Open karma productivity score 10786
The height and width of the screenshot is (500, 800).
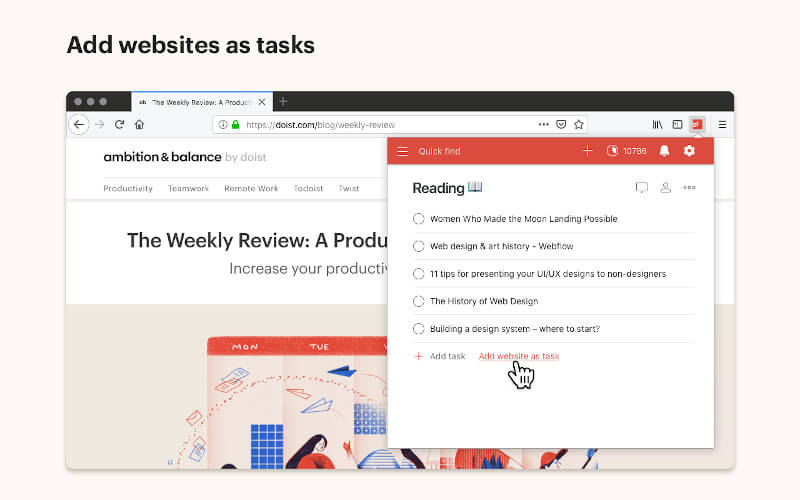[x=627, y=151]
